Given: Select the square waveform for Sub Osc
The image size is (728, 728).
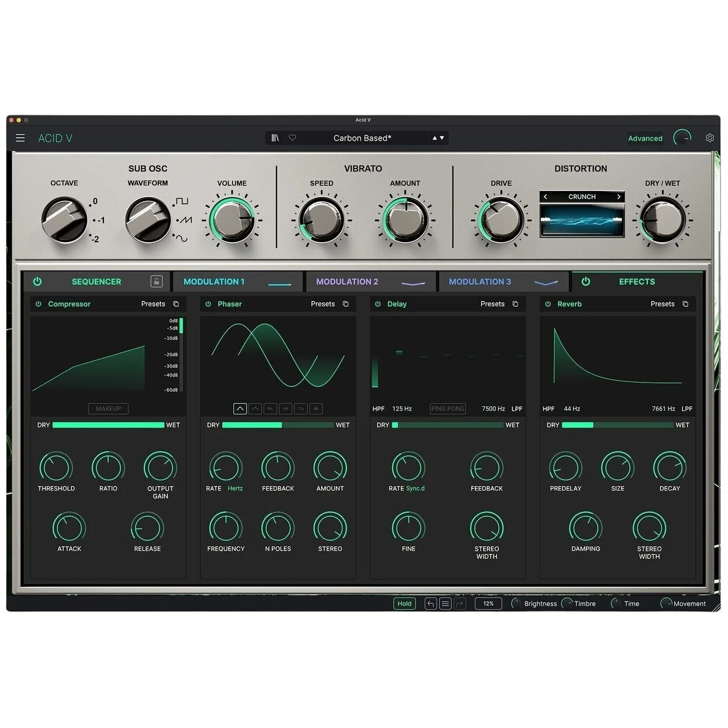Looking at the screenshot, I should 182,201.
